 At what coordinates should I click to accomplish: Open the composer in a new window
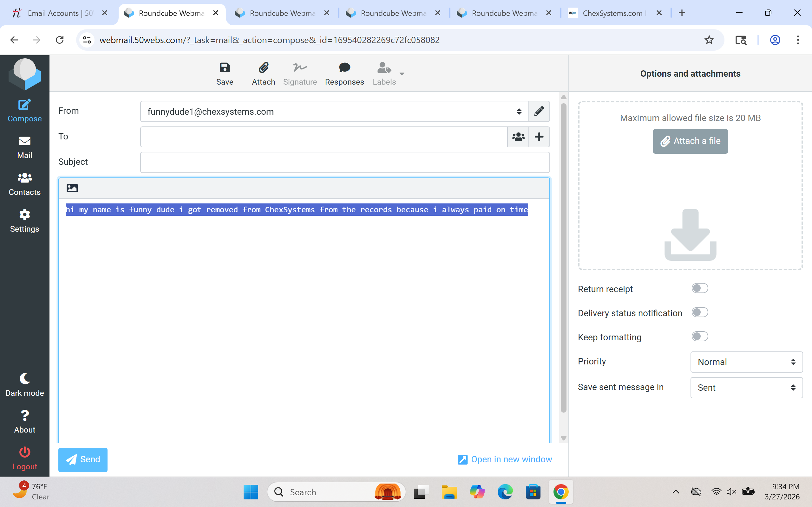[504, 459]
